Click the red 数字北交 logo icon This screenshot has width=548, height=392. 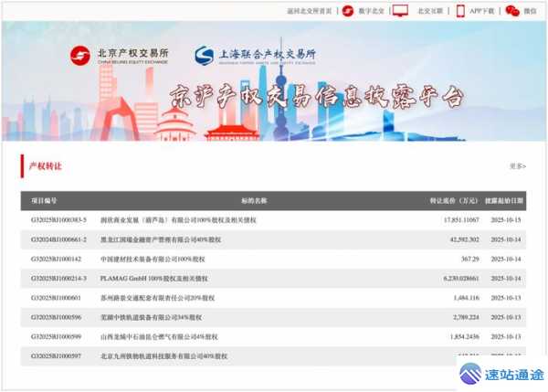(348, 11)
